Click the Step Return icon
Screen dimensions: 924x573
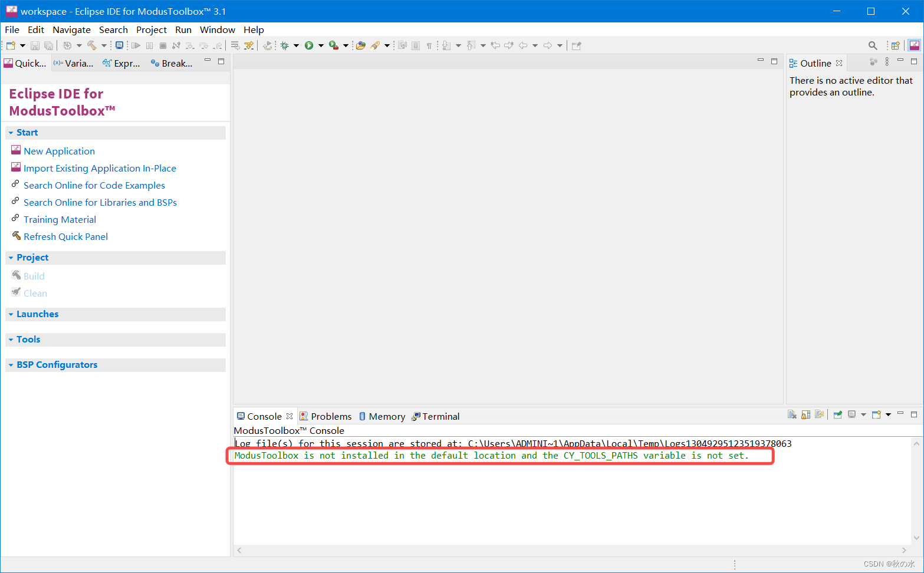pos(218,45)
